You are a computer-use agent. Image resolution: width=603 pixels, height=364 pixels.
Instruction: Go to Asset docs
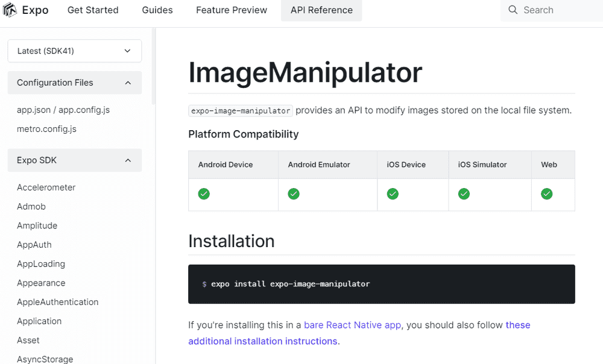pos(28,340)
